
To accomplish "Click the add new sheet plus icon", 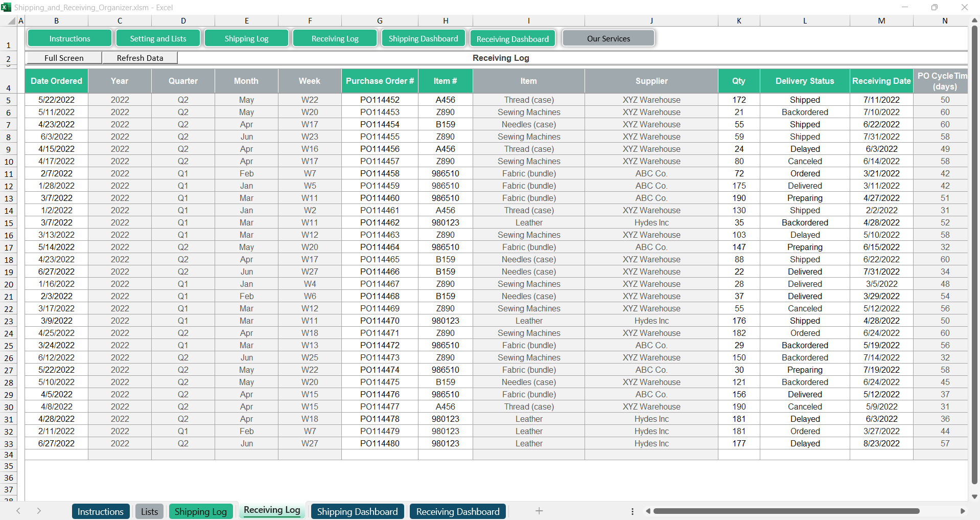I will pyautogui.click(x=539, y=511).
